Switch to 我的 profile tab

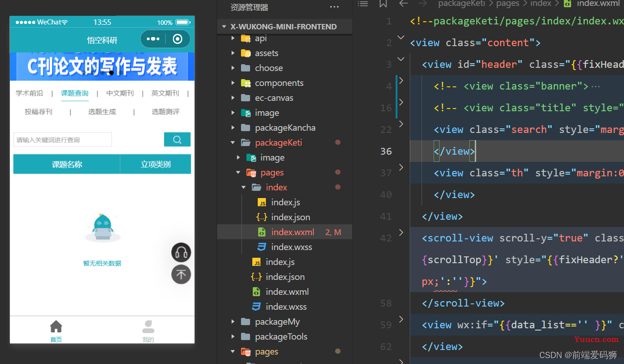pyautogui.click(x=148, y=331)
